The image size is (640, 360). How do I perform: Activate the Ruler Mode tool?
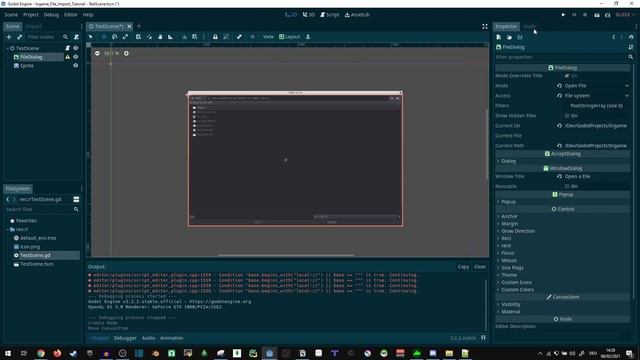click(171, 37)
